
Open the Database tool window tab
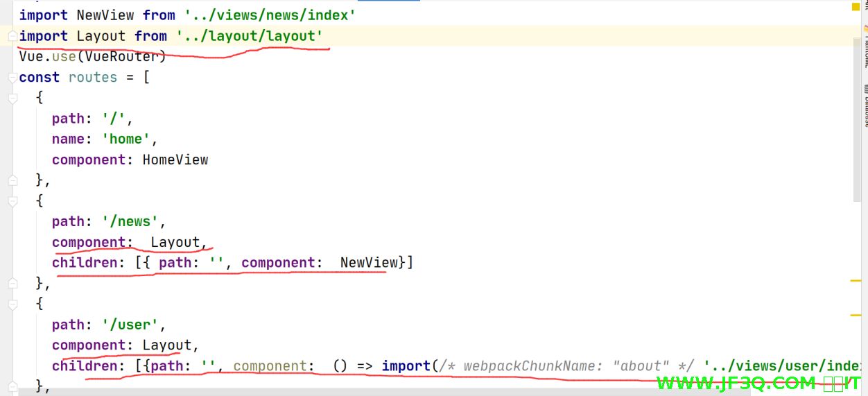(x=865, y=106)
